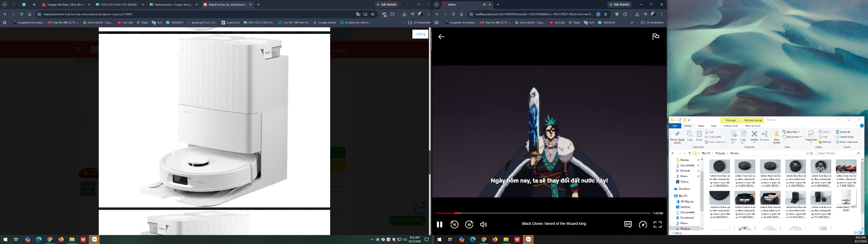Image resolution: width=868 pixels, height=244 pixels.
Task: Open Netflix playback speed control
Action: (643, 225)
